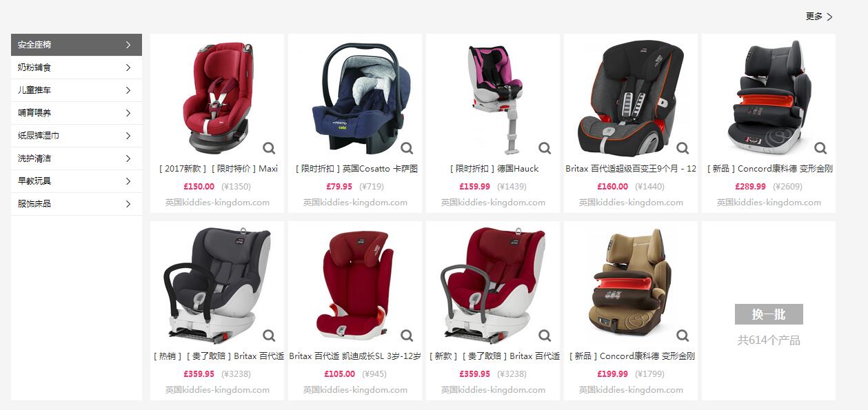Select the 哺育喂养 category
Viewport: 868px width, 410px height.
point(77,113)
